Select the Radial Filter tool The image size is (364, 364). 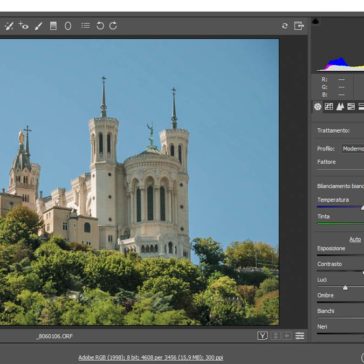click(68, 26)
